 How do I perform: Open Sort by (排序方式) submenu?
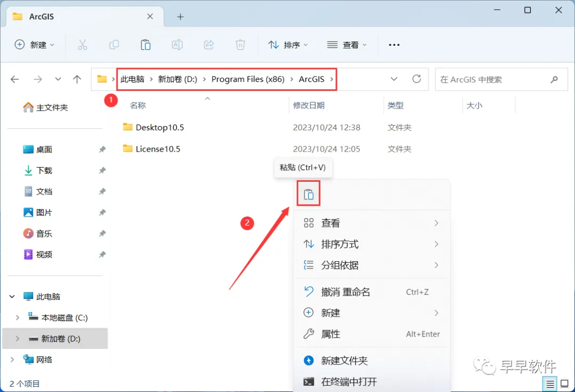pyautogui.click(x=372, y=244)
